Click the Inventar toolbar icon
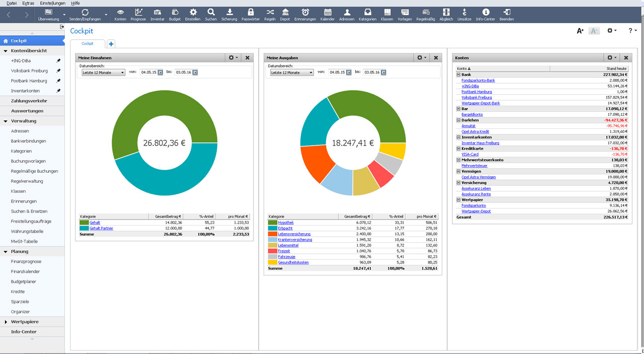644x354 pixels. click(x=157, y=14)
